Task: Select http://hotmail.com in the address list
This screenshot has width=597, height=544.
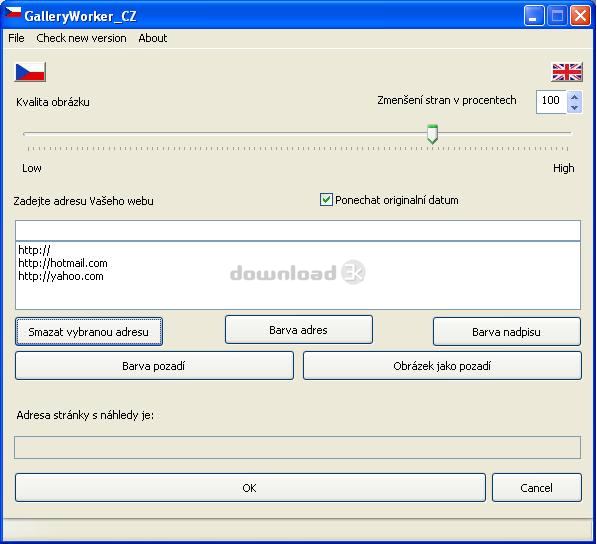Action: (63, 263)
